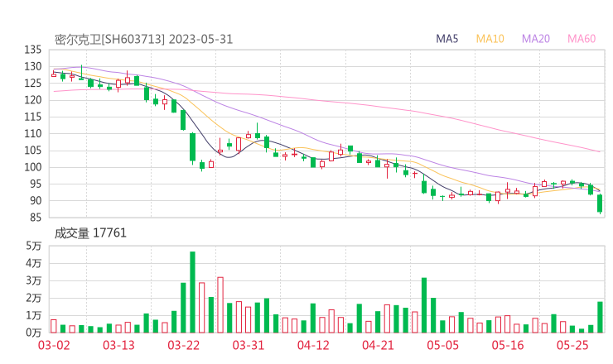This screenshot has width=613, height=364.
Task: Select the long green candlestick falling from 110 to 102
Action: [192, 147]
